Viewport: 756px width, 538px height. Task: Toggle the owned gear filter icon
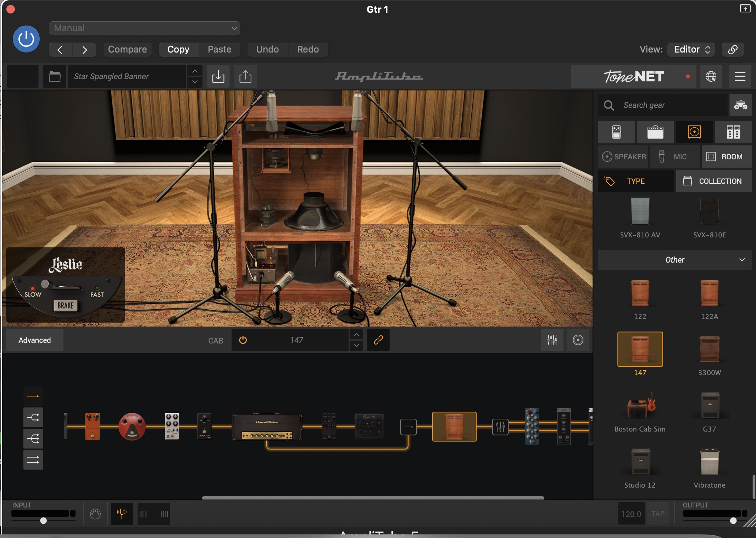[740, 105]
